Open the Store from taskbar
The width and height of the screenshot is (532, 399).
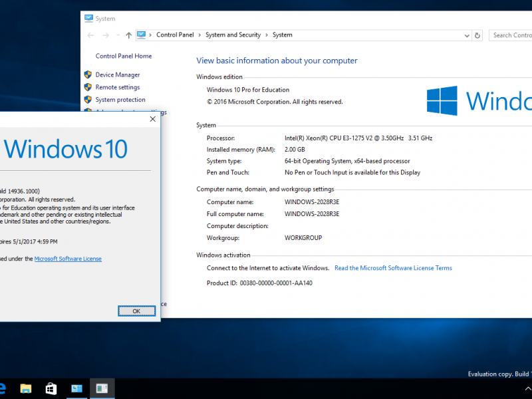point(51,388)
